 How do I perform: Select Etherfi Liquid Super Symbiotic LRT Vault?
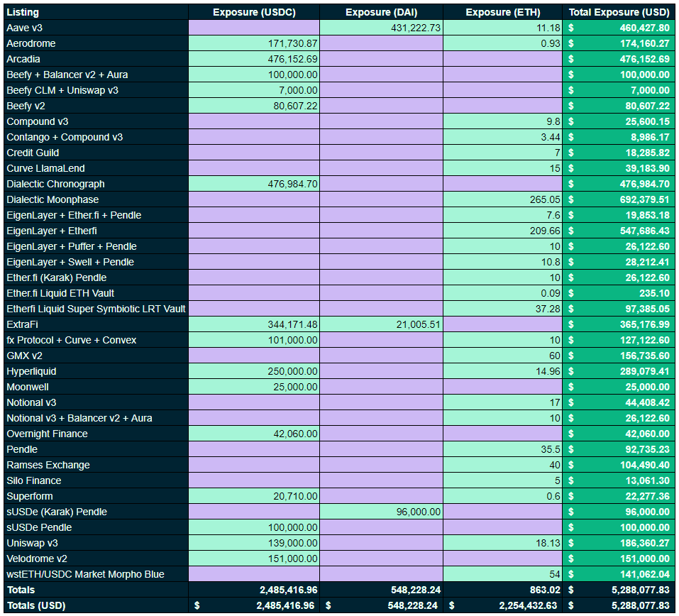[x=96, y=309]
